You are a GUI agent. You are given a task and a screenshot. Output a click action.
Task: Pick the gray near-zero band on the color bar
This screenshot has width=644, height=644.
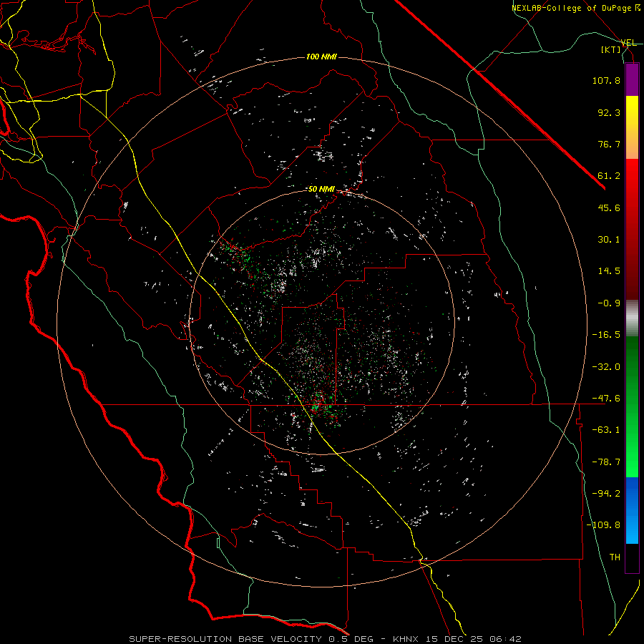(x=632, y=318)
